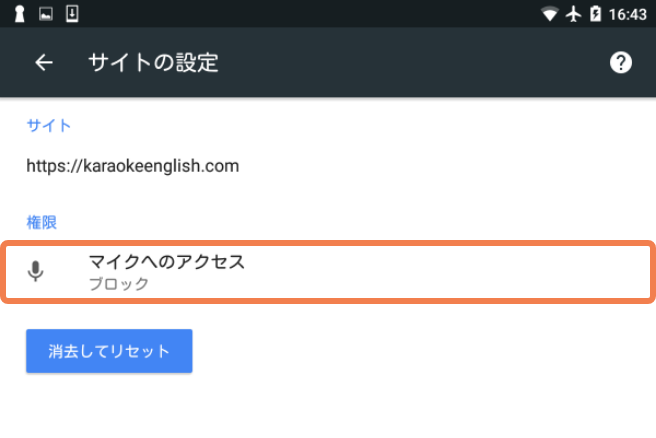Tap the サイトの設定 page title
The height and width of the screenshot is (438, 656).
click(x=153, y=63)
